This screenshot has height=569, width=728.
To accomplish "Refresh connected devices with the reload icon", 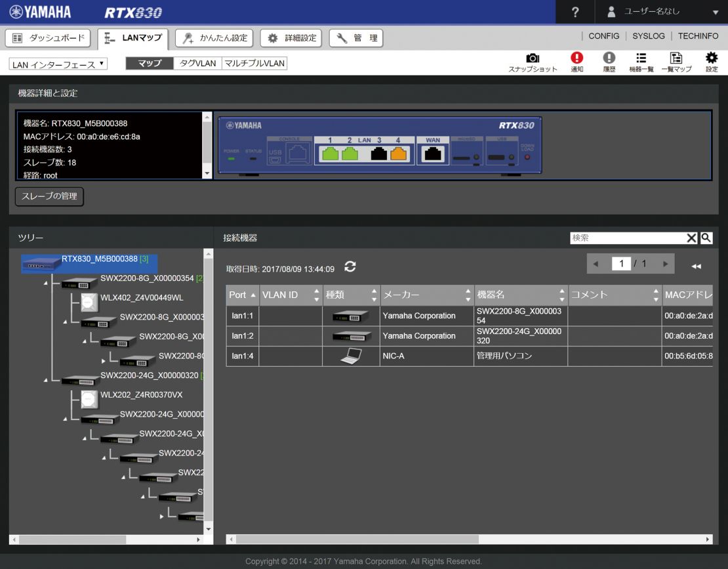I will [x=350, y=267].
